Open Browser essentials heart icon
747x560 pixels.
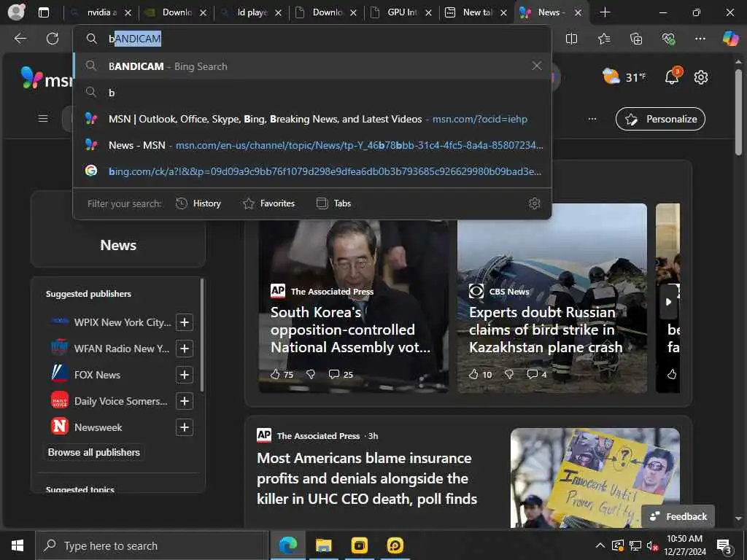coord(668,39)
